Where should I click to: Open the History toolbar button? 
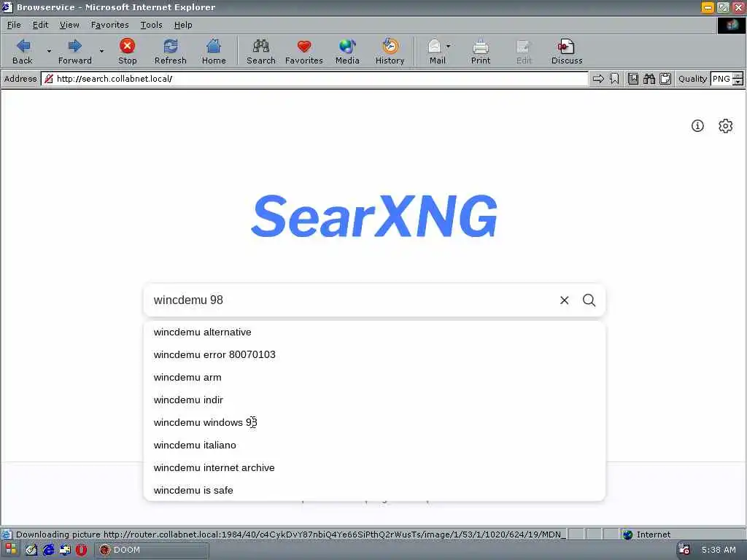click(390, 52)
